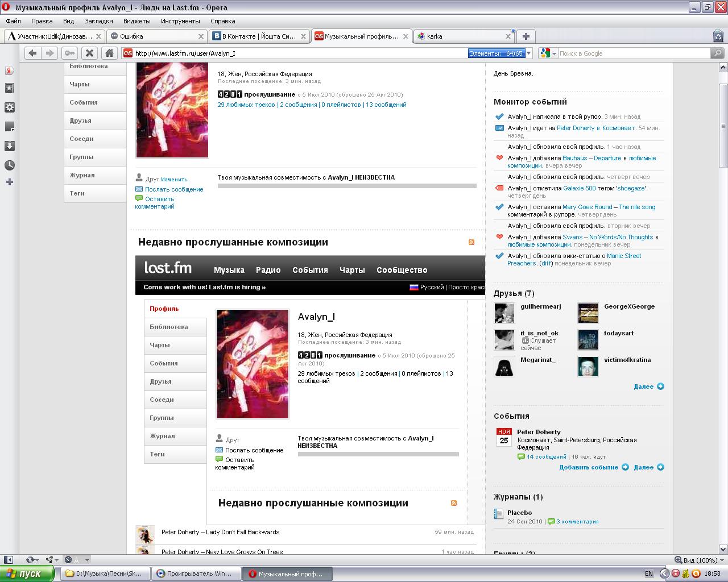Viewport: 728px width, 582px height.
Task: Open the Home page button
Action: coord(109,53)
